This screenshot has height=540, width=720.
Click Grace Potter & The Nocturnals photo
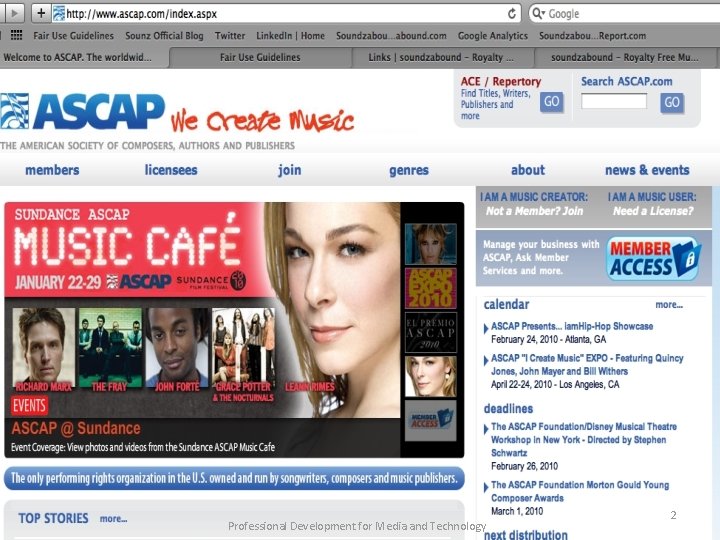point(243,349)
